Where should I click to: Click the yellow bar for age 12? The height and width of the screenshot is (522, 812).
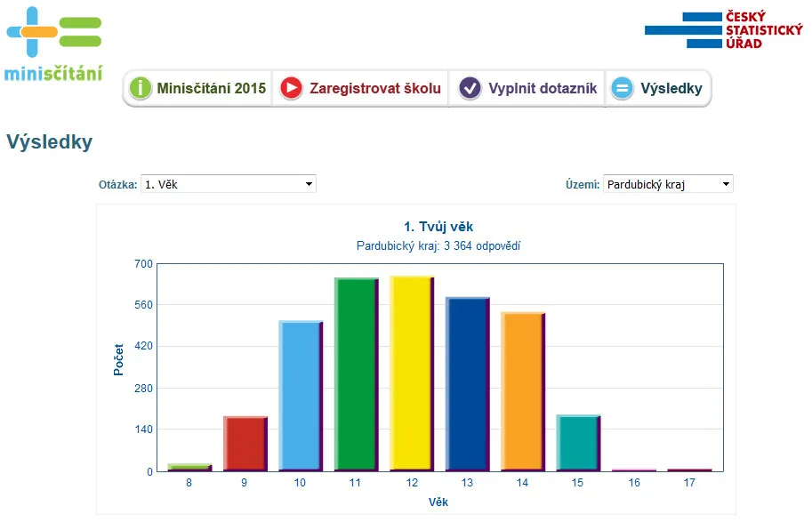[x=412, y=373]
